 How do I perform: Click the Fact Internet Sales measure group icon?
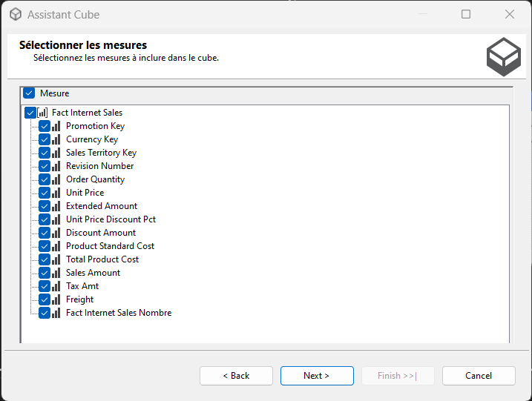pyautogui.click(x=42, y=113)
